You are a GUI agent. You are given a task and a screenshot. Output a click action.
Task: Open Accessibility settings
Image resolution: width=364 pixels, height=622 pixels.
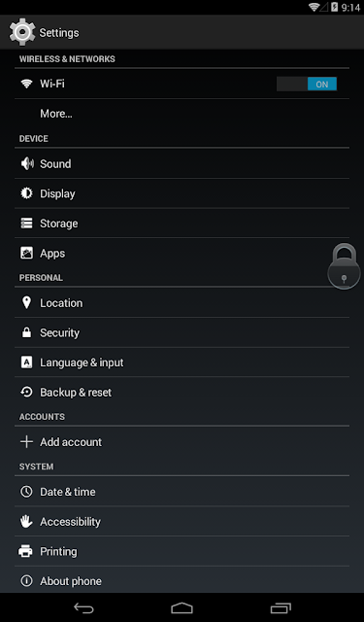182,521
